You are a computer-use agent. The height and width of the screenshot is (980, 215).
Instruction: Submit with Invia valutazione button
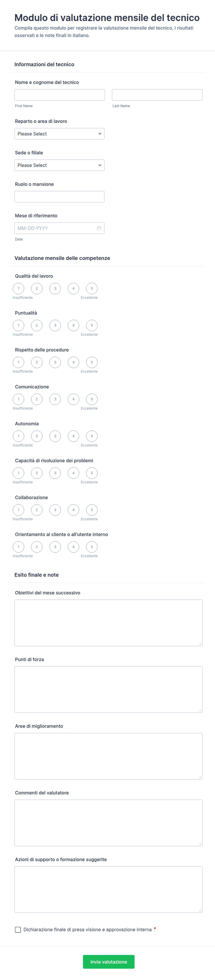tap(109, 962)
